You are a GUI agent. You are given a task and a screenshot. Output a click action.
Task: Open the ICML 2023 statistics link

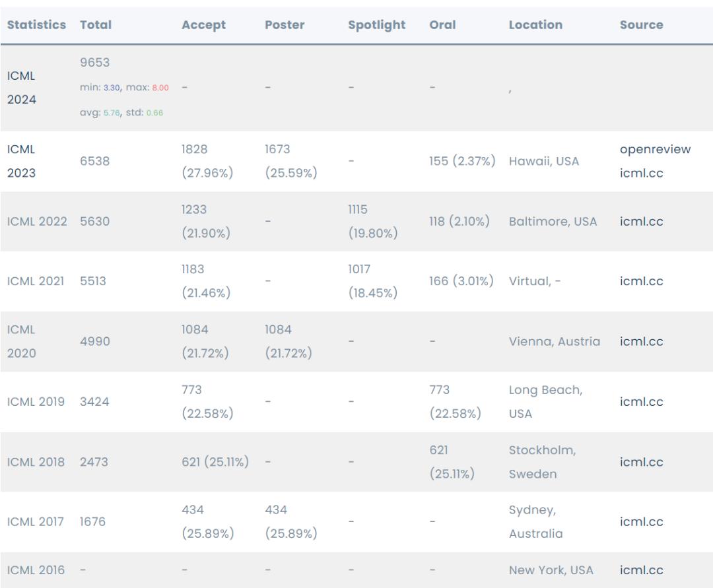pyautogui.click(x=21, y=161)
